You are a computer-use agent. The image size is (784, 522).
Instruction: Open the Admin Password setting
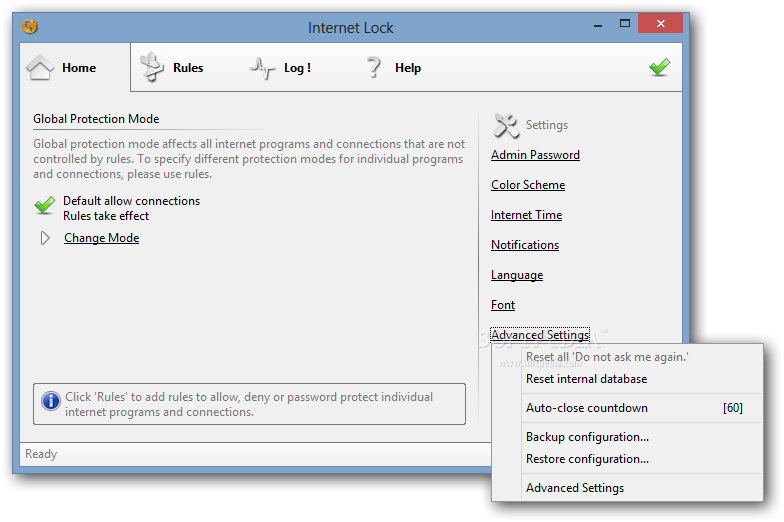pos(535,155)
